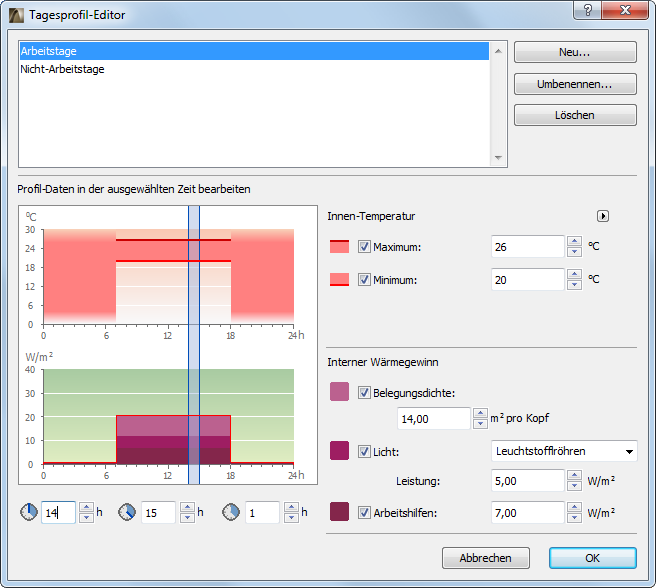The image size is (656, 588).
Task: Click the end time clock icon
Action: click(127, 512)
